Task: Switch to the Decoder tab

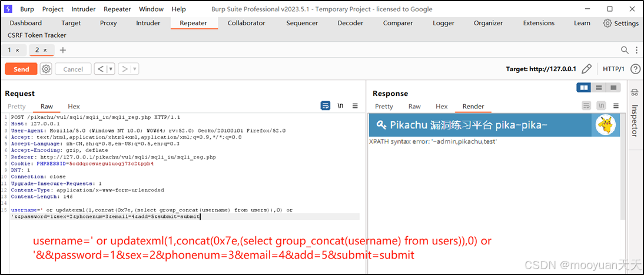Action: (x=350, y=23)
